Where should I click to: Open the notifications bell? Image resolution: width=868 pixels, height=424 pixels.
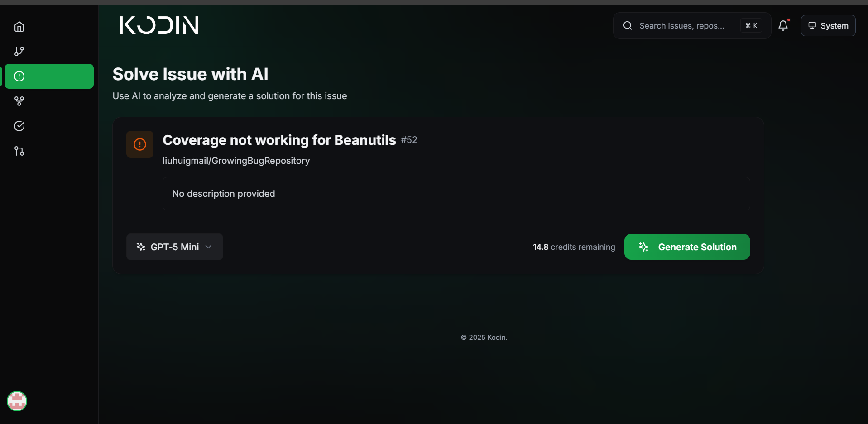pos(783,26)
